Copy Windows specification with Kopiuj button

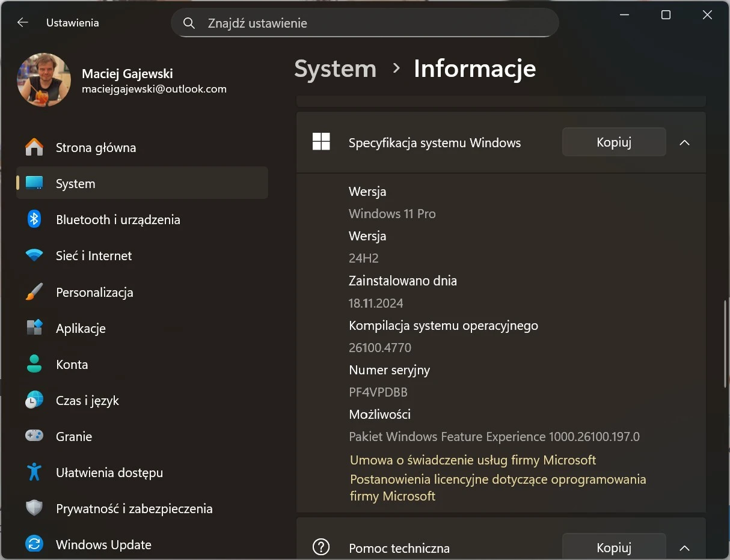(x=614, y=142)
